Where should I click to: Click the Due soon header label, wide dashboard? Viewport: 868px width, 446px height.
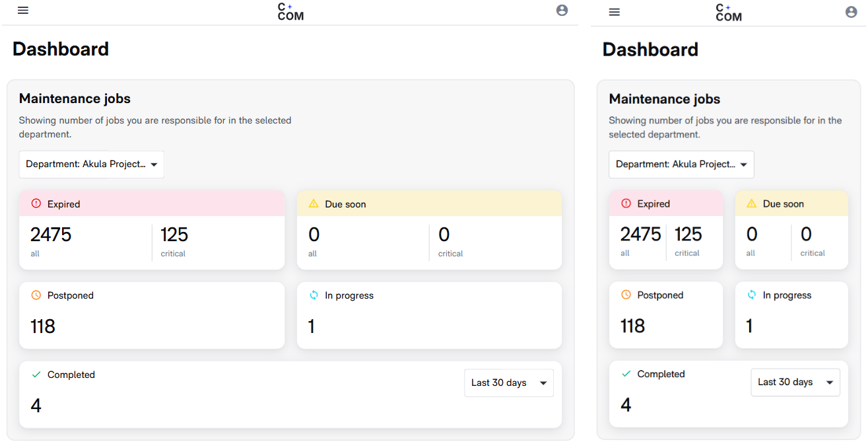click(345, 204)
